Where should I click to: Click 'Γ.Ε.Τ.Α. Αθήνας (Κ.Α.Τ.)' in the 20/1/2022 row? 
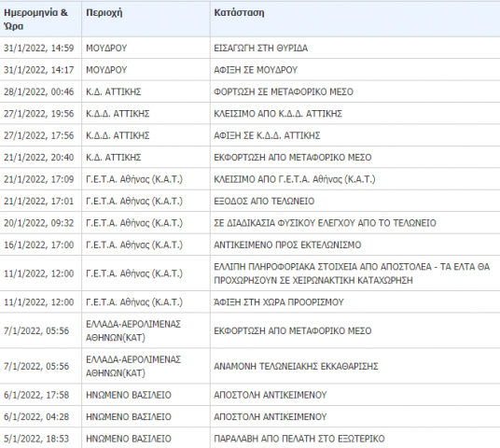pyautogui.click(x=134, y=223)
